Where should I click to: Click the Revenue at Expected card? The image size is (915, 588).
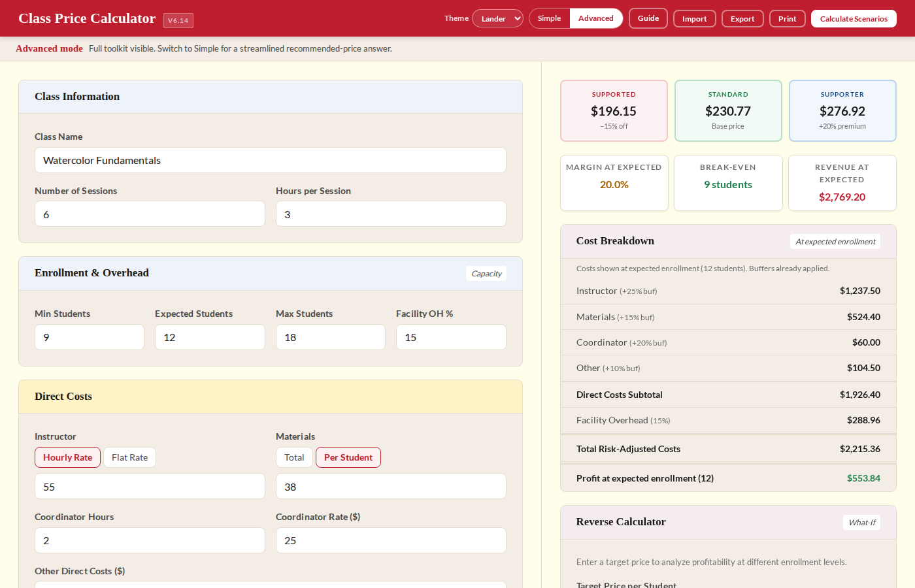(x=842, y=183)
